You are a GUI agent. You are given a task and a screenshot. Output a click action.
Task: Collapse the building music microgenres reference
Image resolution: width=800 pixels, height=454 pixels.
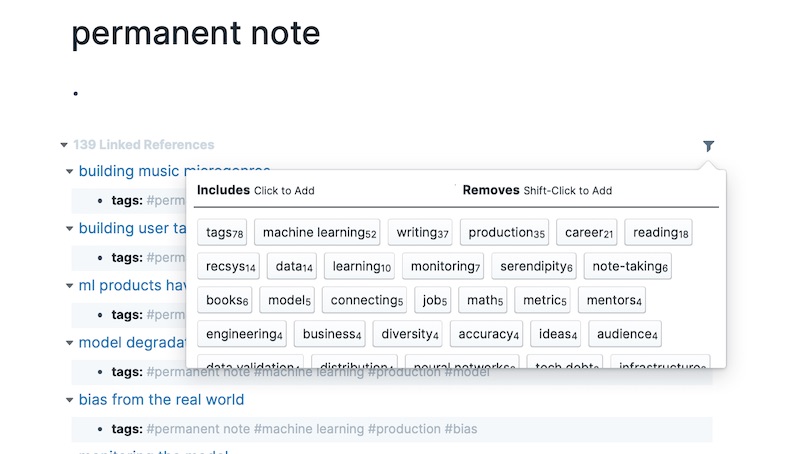pos(70,172)
